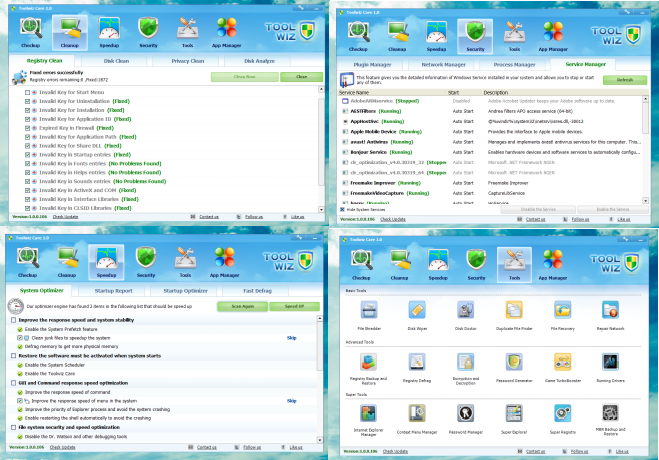Click Checkup icon in the Basic Tools window

(x=361, y=265)
